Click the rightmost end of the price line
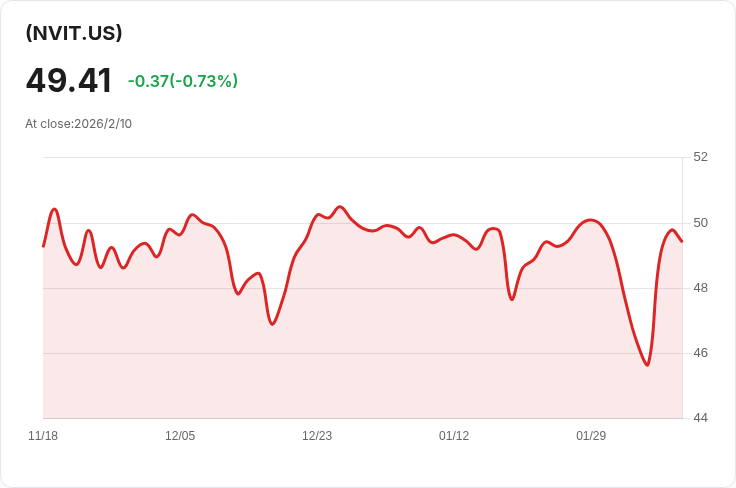 click(682, 241)
